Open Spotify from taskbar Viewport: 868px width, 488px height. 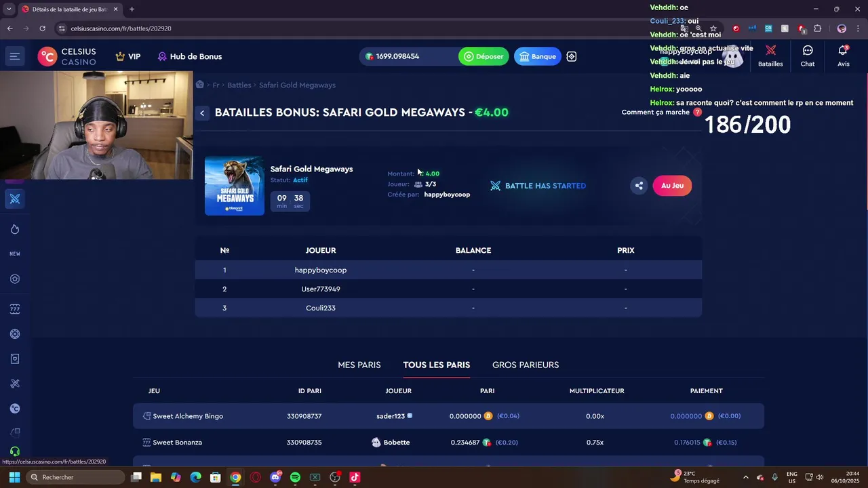coord(295,477)
